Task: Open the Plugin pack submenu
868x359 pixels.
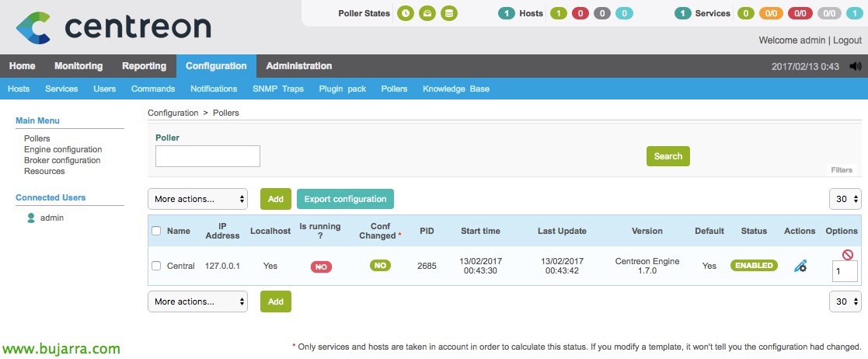Action: tap(343, 89)
